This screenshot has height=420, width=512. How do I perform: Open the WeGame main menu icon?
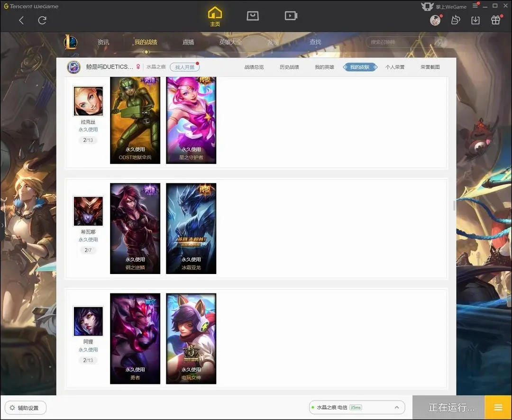coord(475,6)
